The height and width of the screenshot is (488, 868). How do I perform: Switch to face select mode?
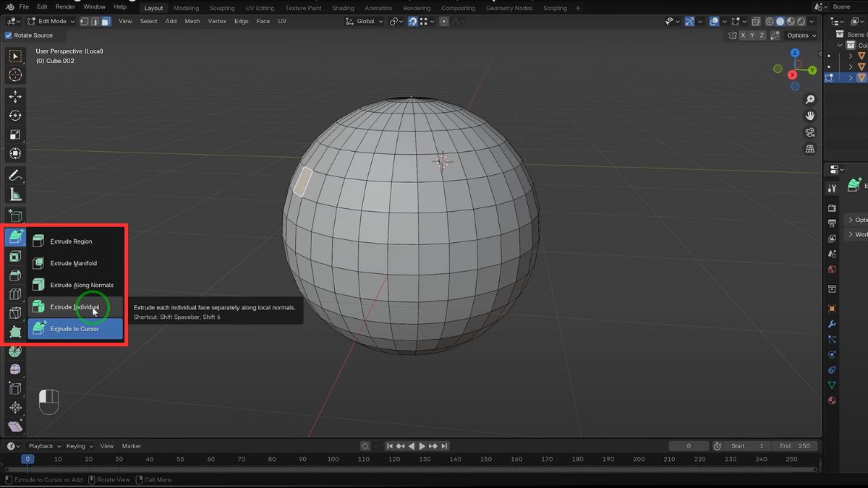[106, 22]
